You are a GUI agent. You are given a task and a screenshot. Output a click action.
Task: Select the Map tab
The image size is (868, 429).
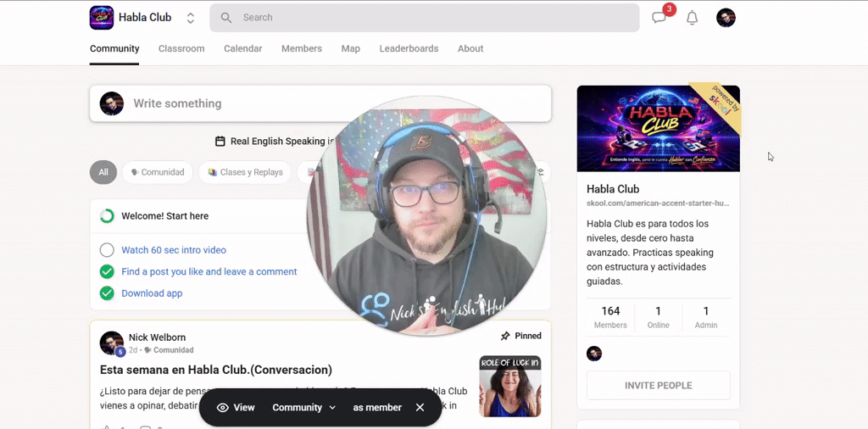pyautogui.click(x=351, y=48)
